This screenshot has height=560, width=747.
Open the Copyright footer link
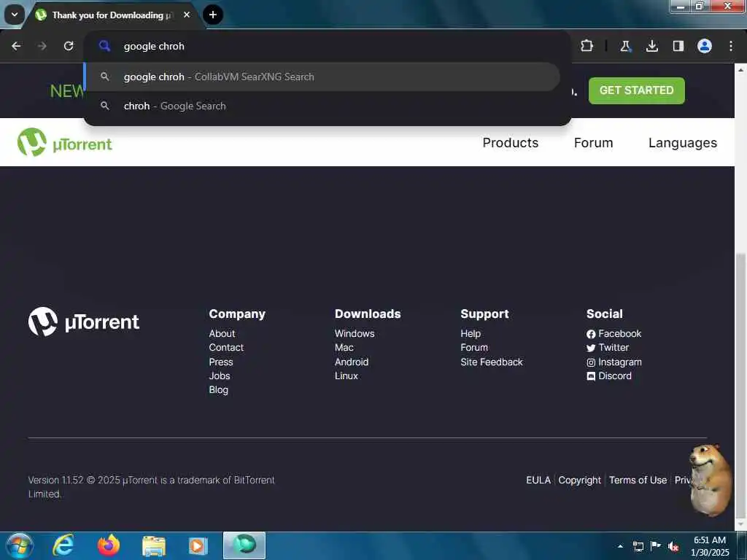pyautogui.click(x=580, y=480)
